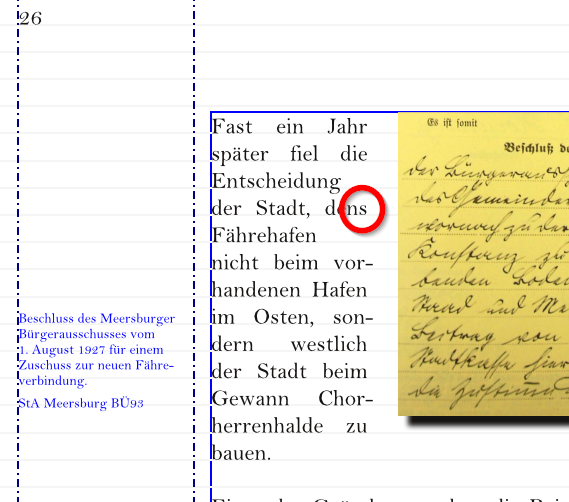Click the line 'im Osten, son-'

pyautogui.click(x=292, y=318)
